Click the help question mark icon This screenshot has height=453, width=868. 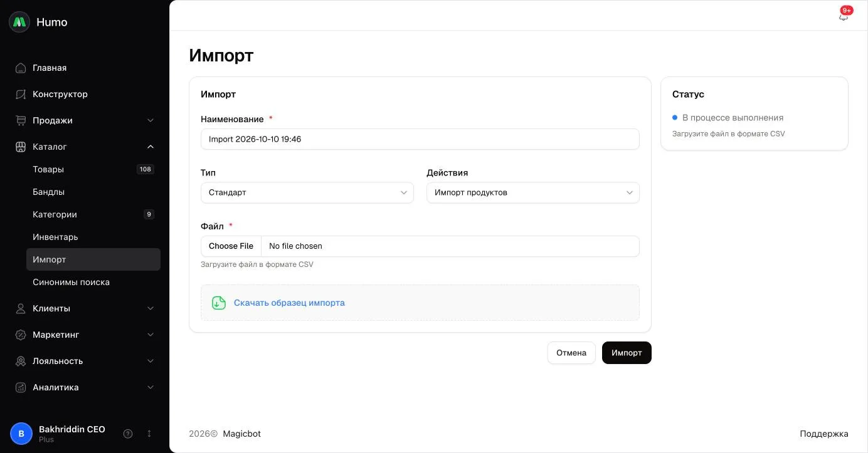coord(128,434)
